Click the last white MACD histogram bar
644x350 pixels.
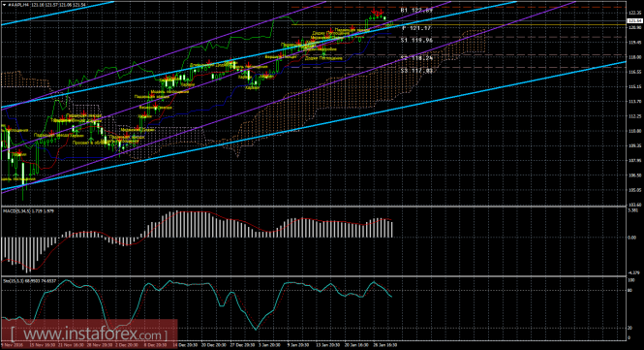391,230
